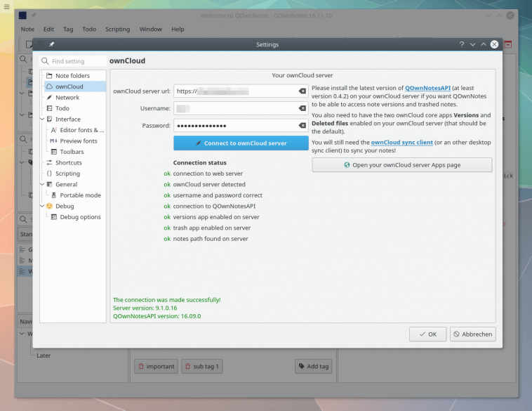Collapse the Interface tree section
This screenshot has height=411, width=532.
click(43, 119)
